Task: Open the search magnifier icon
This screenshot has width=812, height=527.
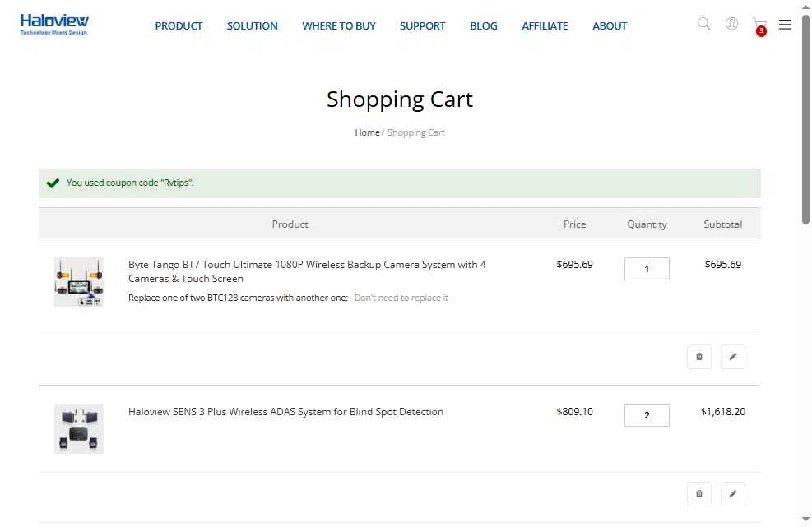Action: pos(703,24)
